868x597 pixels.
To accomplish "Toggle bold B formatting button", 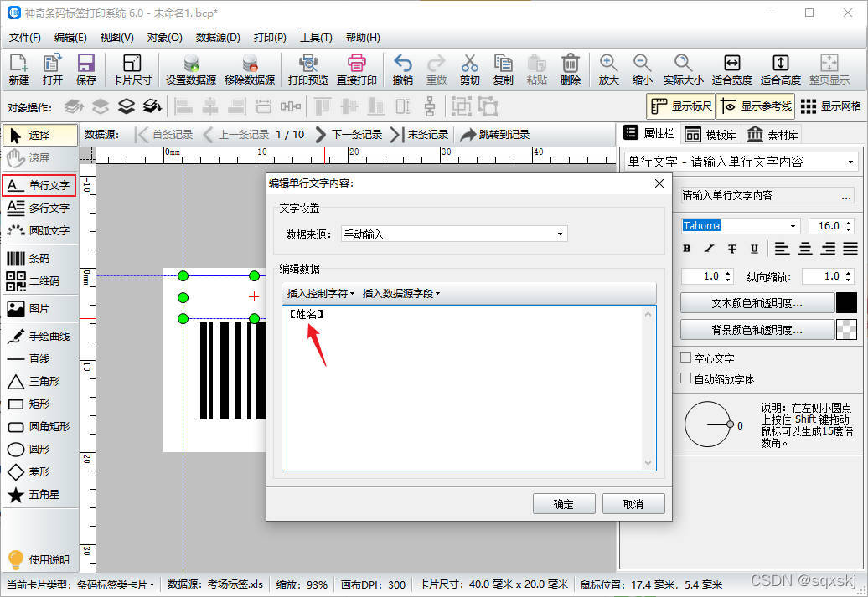I will pos(687,249).
